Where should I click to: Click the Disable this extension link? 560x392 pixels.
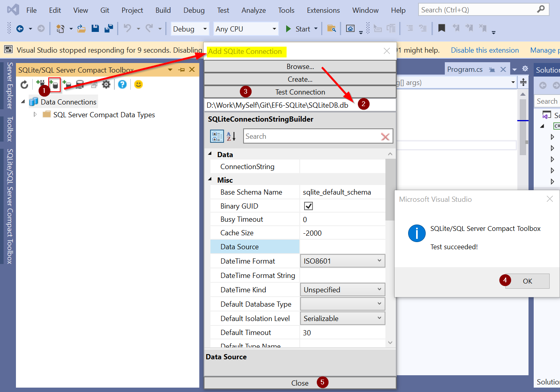(x=485, y=50)
